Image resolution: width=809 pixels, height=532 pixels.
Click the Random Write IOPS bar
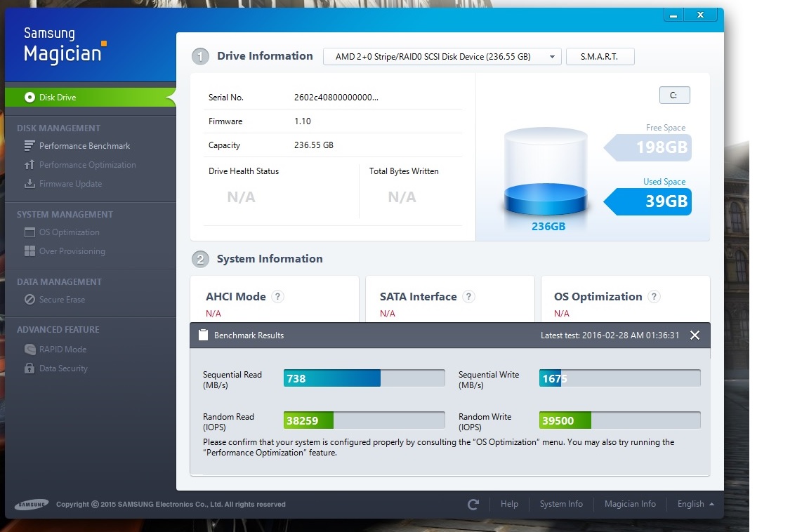click(x=619, y=420)
